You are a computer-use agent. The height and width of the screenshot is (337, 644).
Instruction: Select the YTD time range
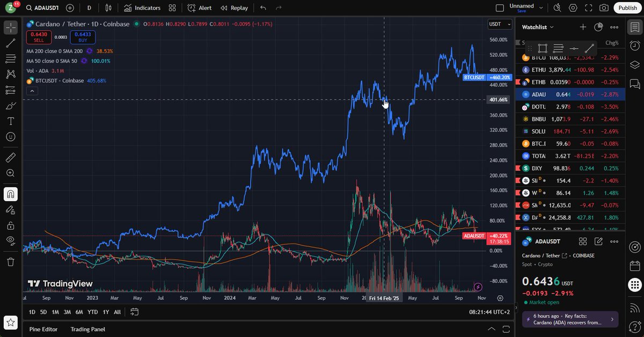(x=92, y=312)
